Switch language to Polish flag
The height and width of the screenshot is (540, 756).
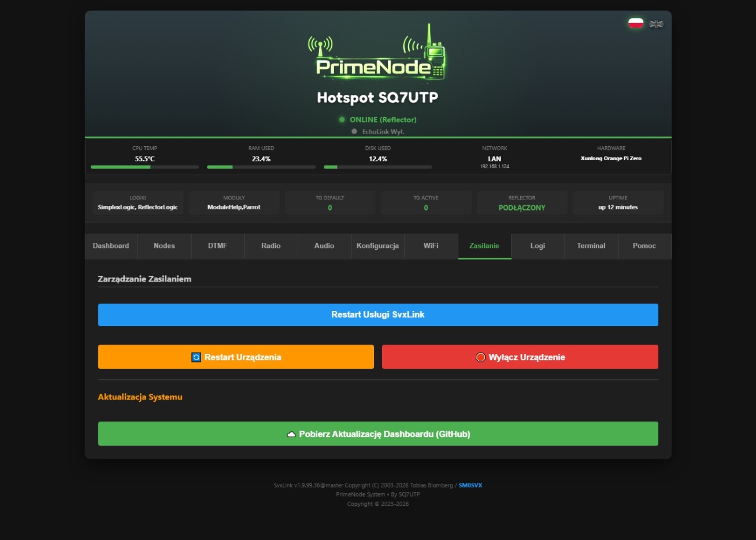(636, 23)
